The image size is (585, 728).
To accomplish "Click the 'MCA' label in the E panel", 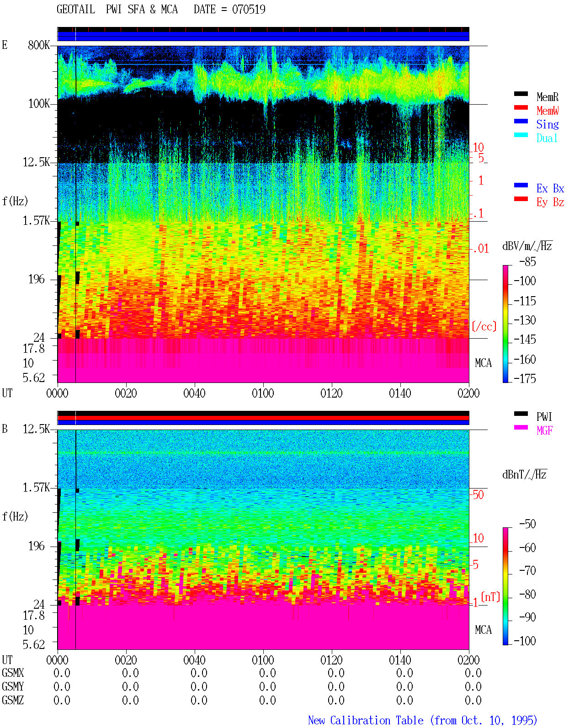I will 483,363.
